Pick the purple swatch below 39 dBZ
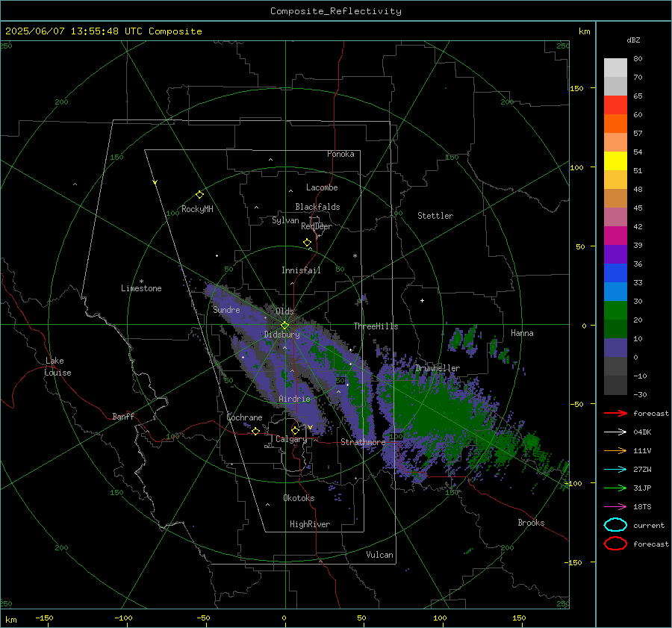The width and height of the screenshot is (672, 628). pos(615,255)
